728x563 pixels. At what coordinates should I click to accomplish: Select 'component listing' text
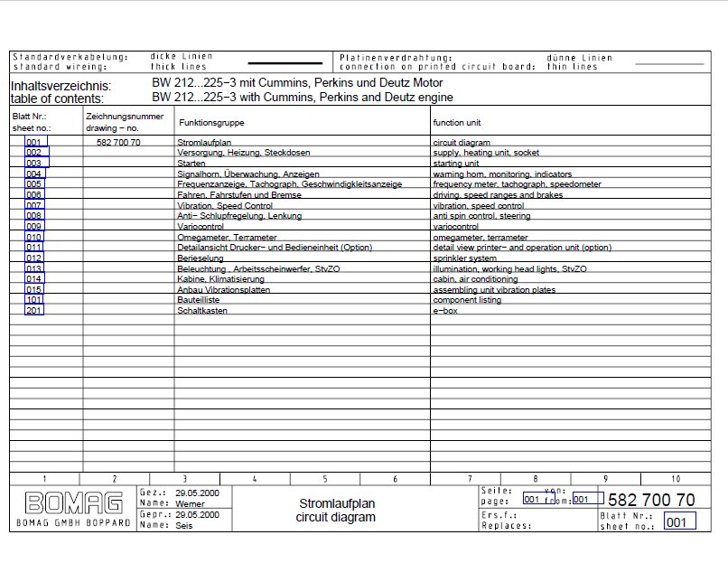[467, 300]
